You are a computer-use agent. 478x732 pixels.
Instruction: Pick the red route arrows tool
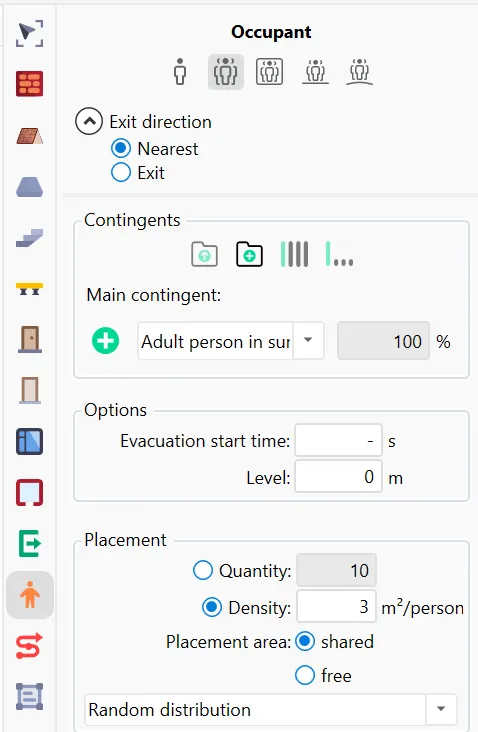[29, 646]
